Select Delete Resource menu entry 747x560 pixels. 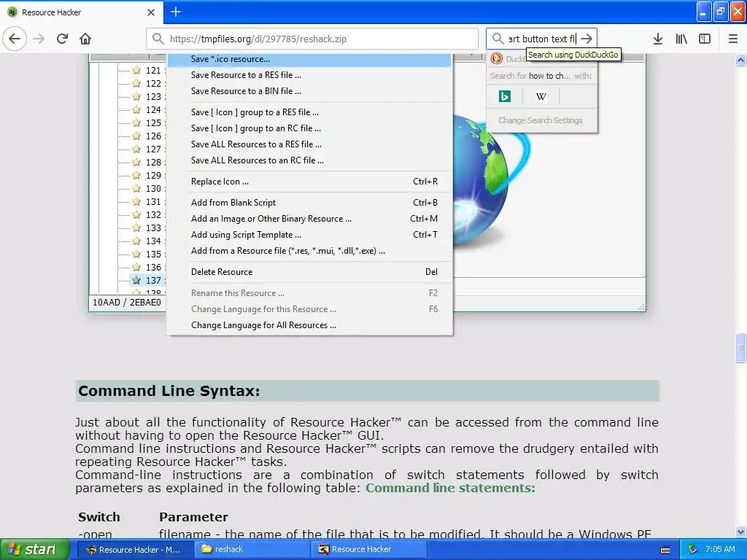pos(309,272)
